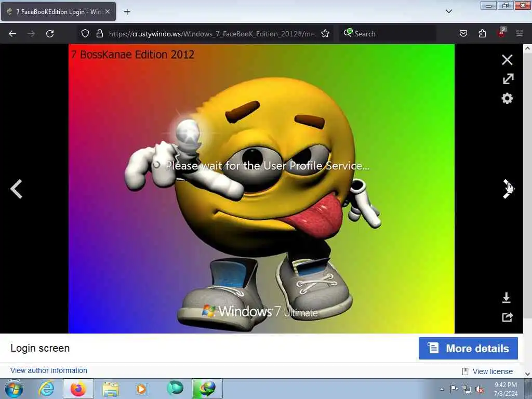The height and width of the screenshot is (399, 532).
Task: Share or embed this file icon
Action: point(507,317)
